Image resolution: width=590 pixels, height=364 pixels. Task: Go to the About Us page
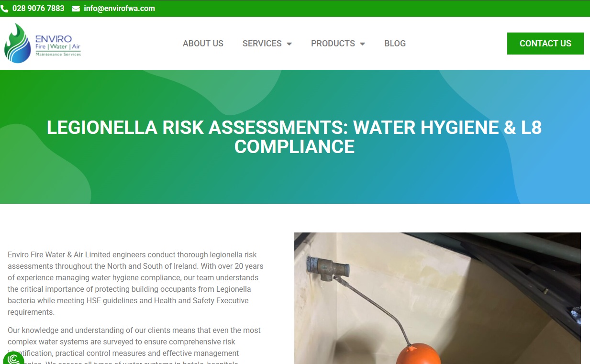coord(203,44)
